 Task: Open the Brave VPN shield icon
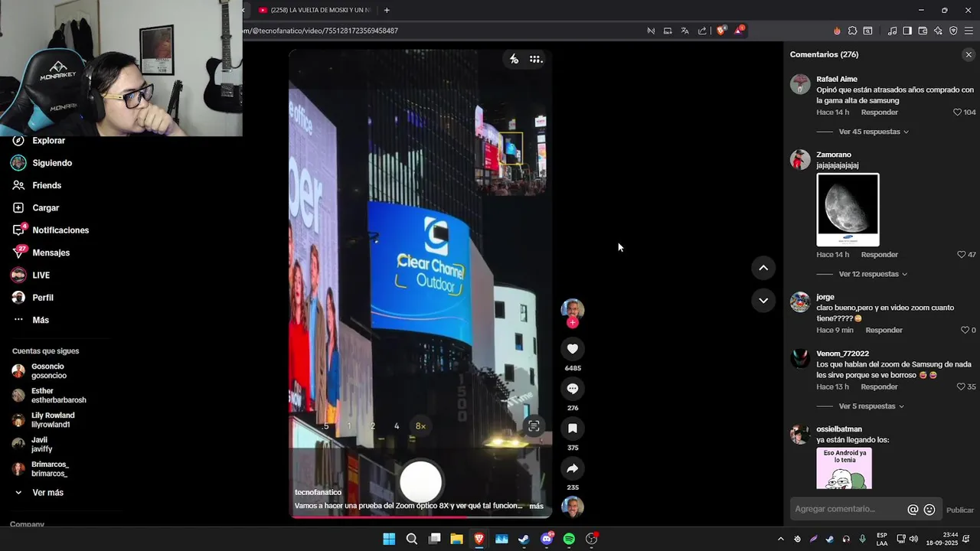pyautogui.click(x=953, y=31)
